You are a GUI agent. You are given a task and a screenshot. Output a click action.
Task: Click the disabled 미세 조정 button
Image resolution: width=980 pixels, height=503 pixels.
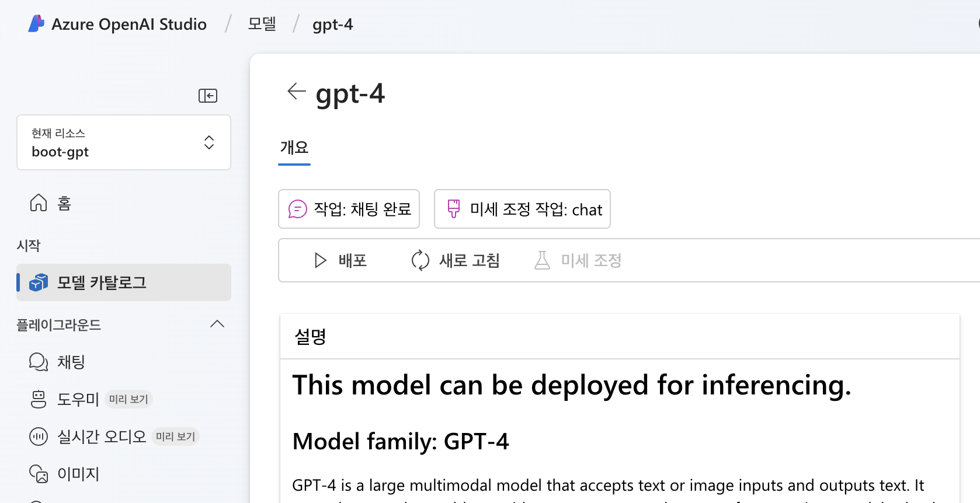[x=578, y=260]
